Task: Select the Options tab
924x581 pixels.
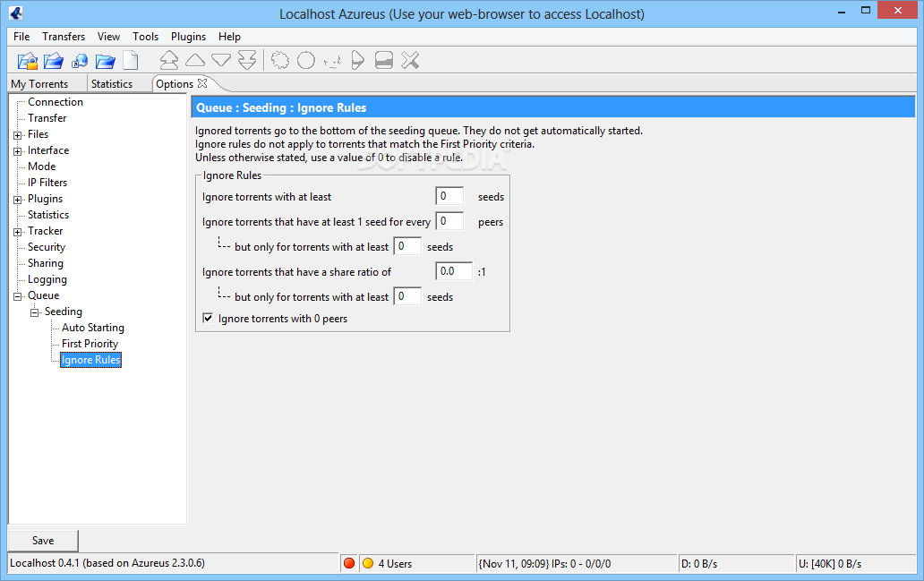Action: coord(175,83)
